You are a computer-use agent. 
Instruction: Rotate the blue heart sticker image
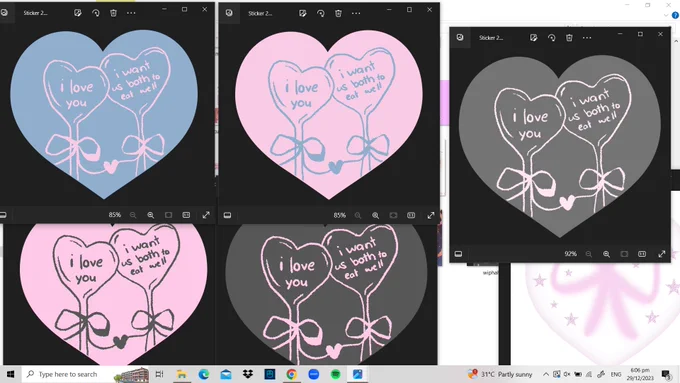point(95,13)
